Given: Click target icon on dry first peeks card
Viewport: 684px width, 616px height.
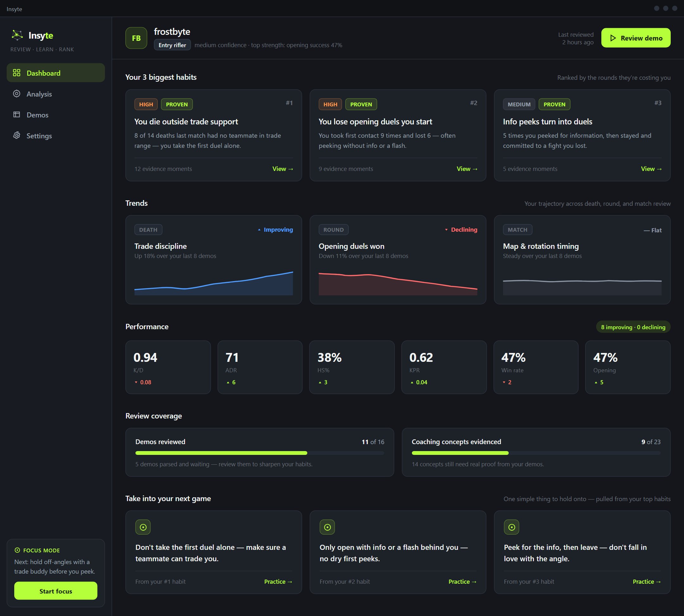Looking at the screenshot, I should [327, 527].
